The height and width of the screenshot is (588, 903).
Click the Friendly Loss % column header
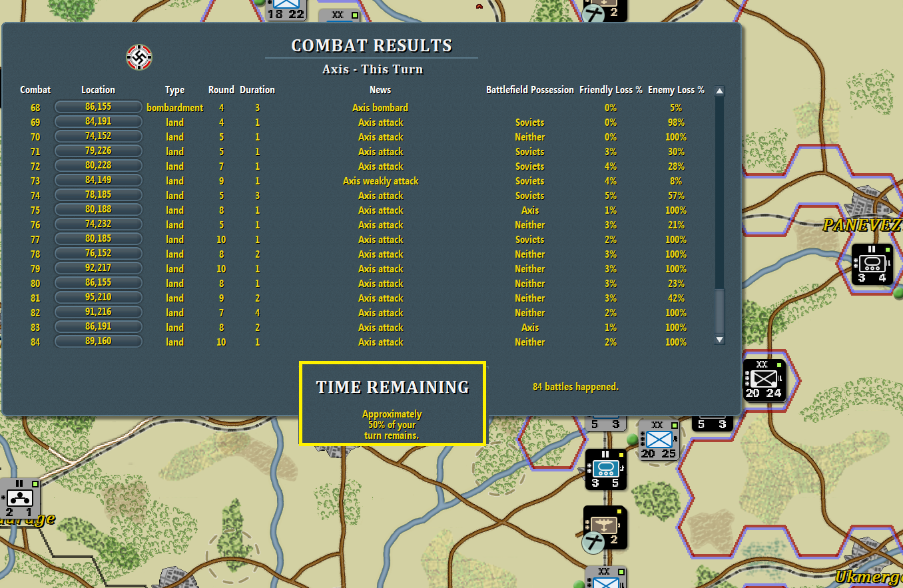tap(611, 90)
